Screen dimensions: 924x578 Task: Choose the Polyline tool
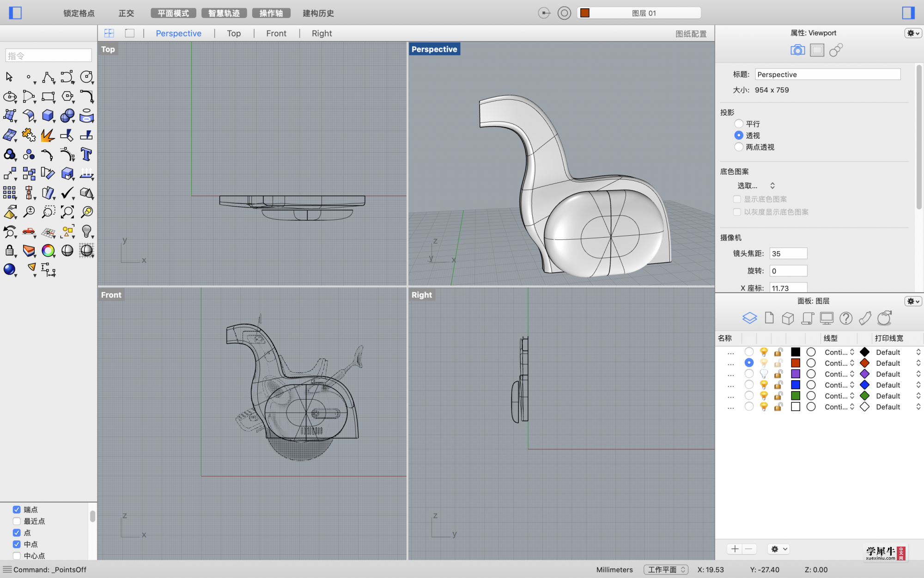[x=48, y=77]
